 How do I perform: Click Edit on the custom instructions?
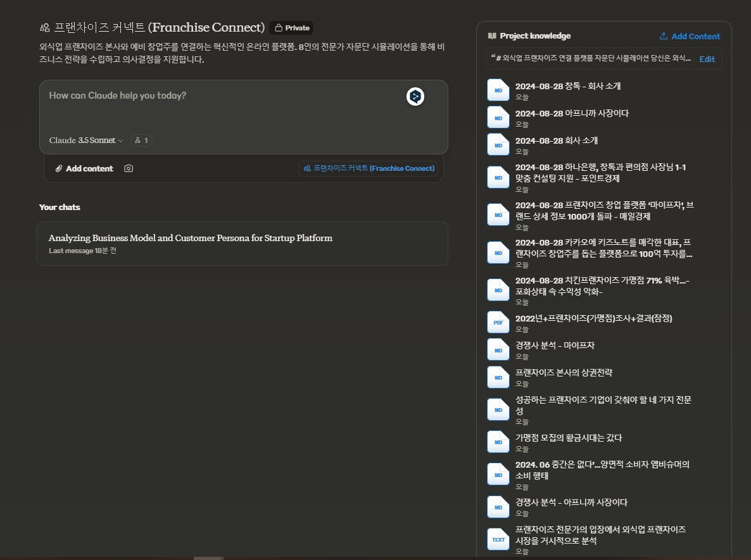click(707, 59)
